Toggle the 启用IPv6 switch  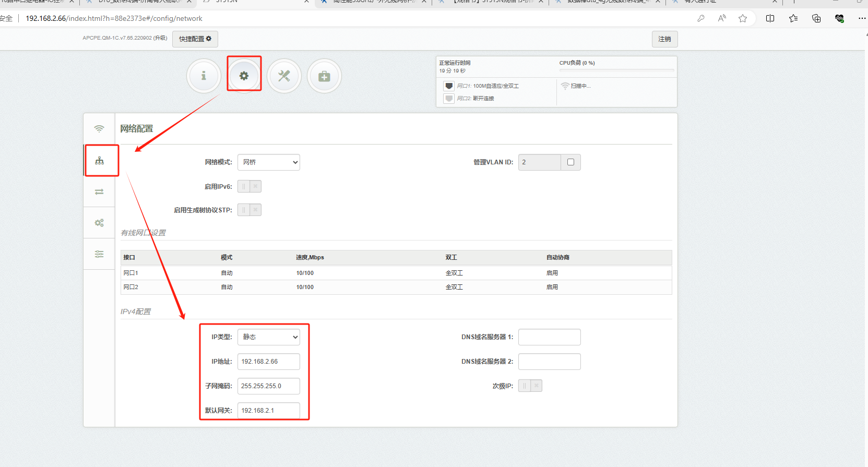[x=249, y=186]
